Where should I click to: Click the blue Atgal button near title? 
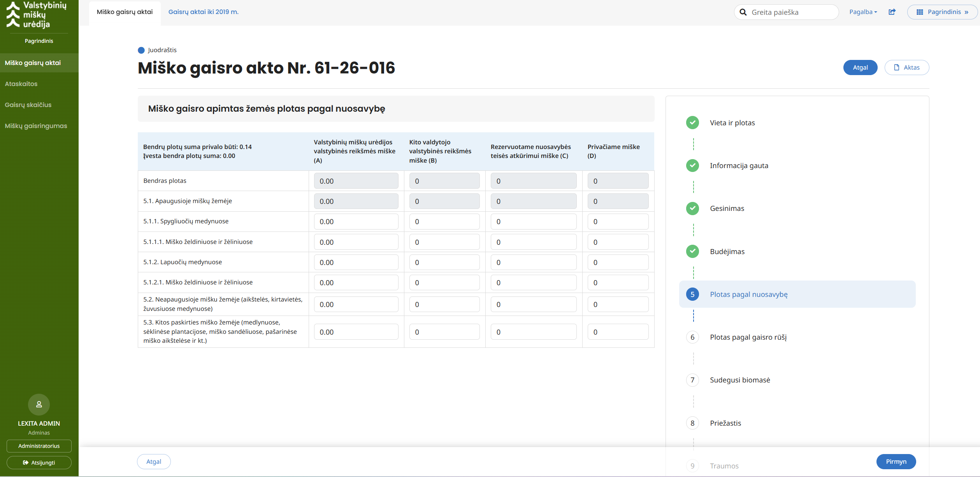coord(860,67)
